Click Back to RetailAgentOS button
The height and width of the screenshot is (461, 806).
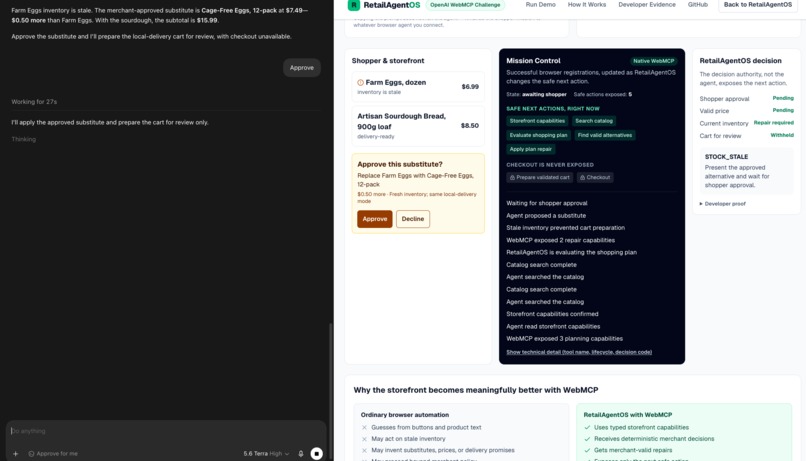(758, 5)
